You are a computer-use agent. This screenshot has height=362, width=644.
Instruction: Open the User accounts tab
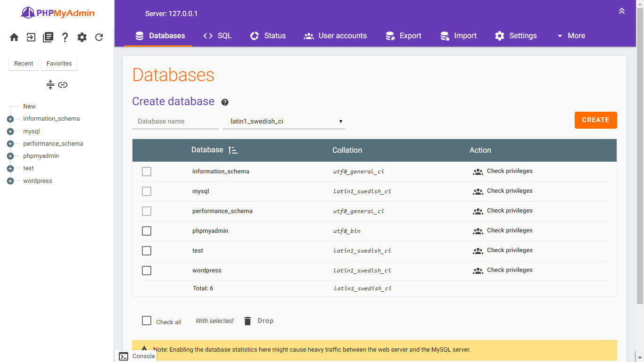(335, 36)
